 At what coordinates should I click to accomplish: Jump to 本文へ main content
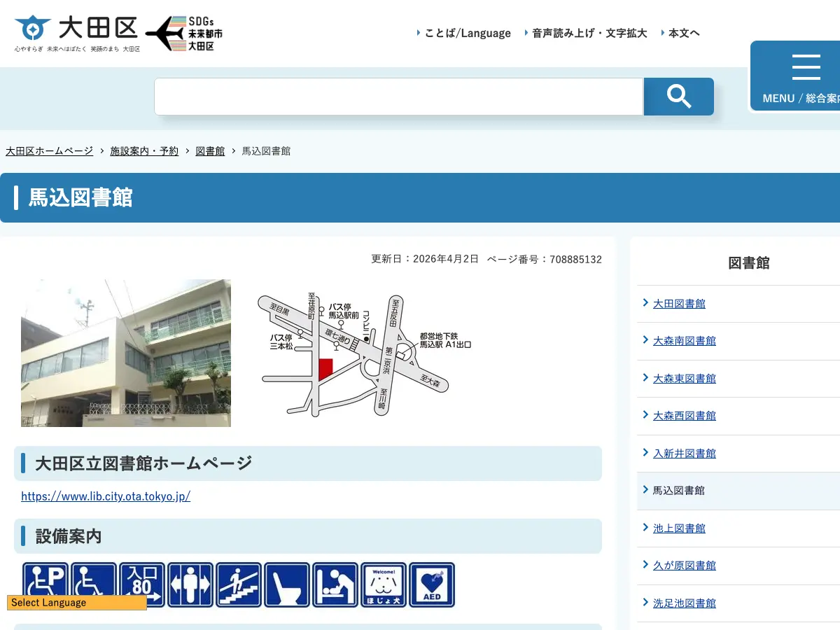(684, 33)
